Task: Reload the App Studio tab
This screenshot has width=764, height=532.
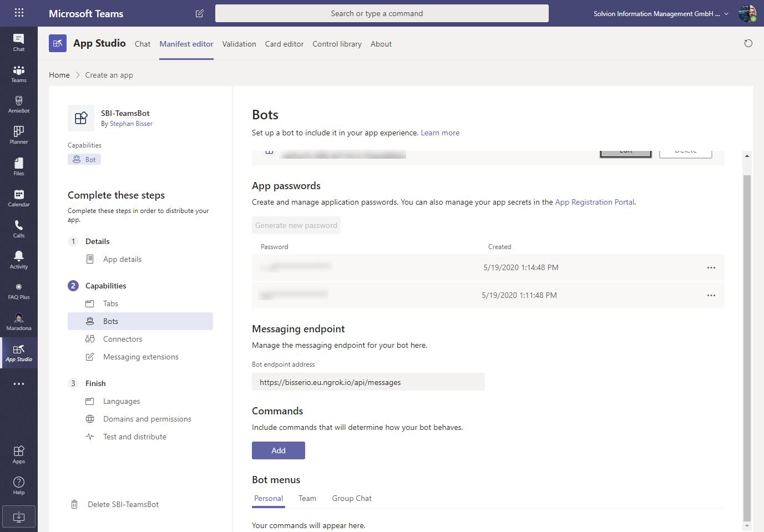Action: 748,43
